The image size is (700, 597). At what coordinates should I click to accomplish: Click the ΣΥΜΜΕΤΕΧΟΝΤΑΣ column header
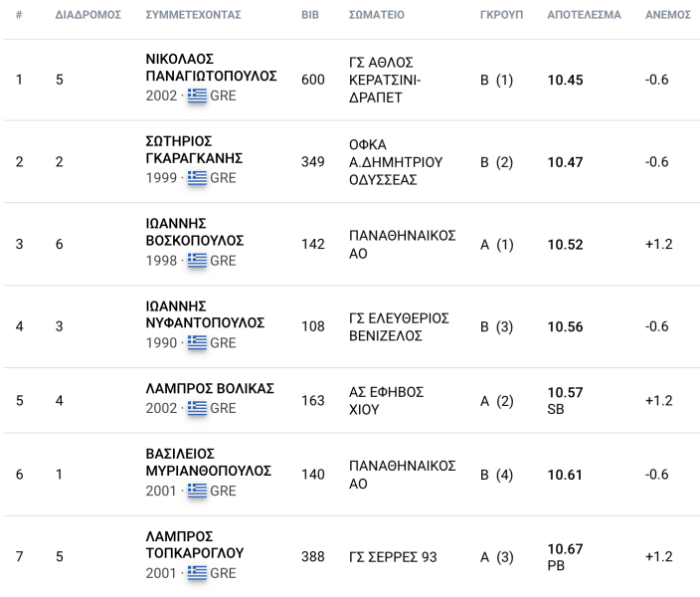coord(193,16)
